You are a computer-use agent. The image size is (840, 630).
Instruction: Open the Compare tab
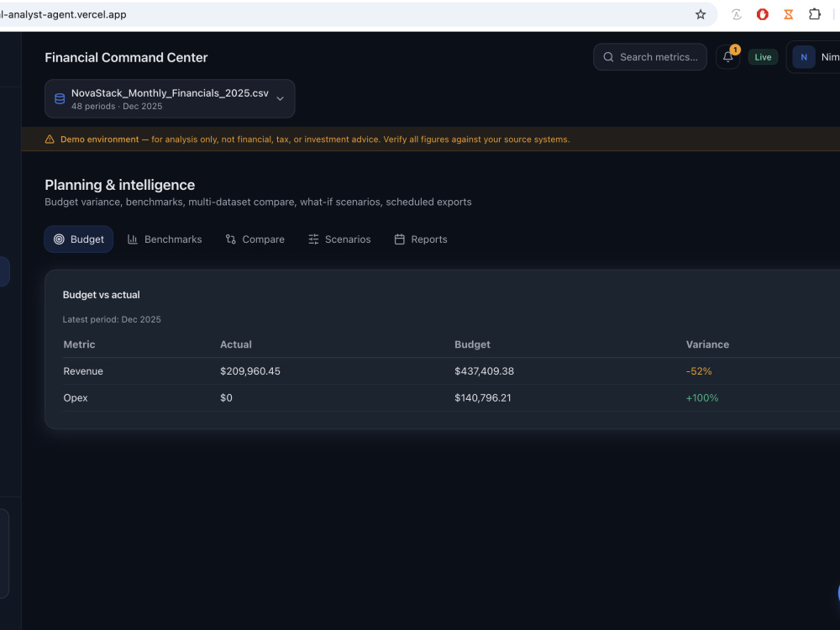click(x=255, y=239)
